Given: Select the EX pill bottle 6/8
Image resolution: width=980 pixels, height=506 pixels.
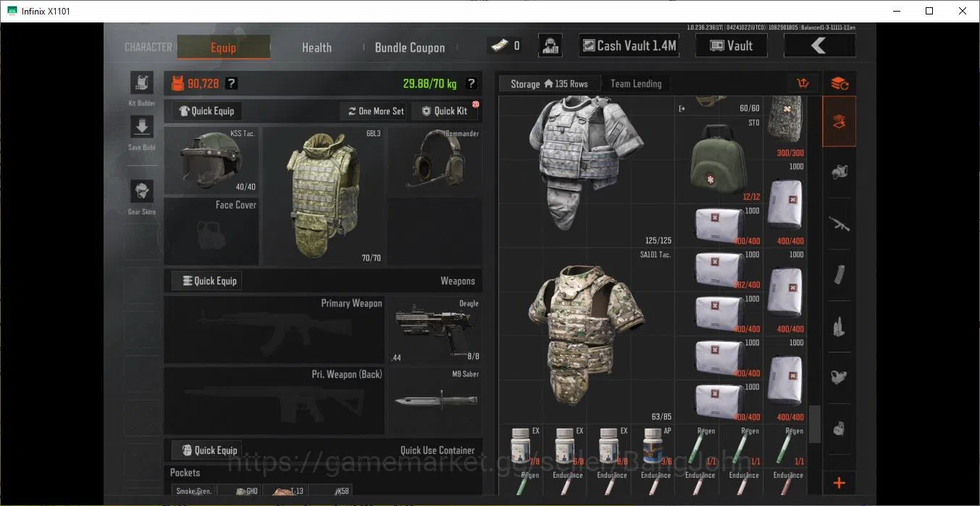Looking at the screenshot, I should tap(564, 446).
